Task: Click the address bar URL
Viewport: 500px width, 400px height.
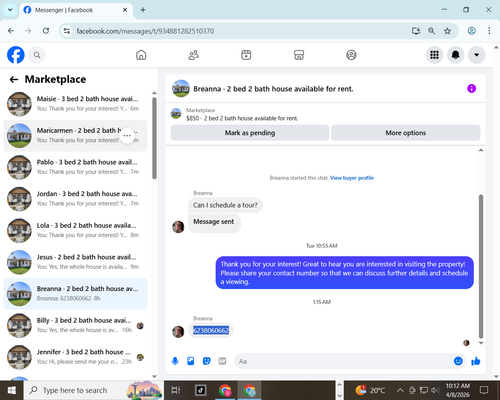Action: coord(145,31)
